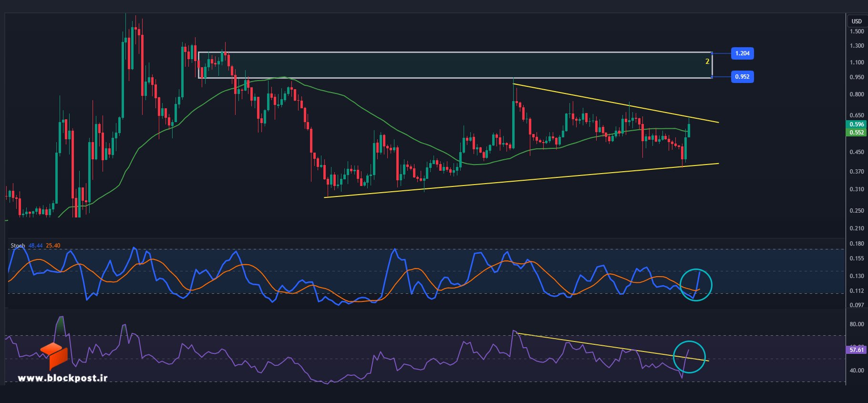Click the cyan circle on the Stochastic panel
The height and width of the screenshot is (403, 868).
pos(696,285)
